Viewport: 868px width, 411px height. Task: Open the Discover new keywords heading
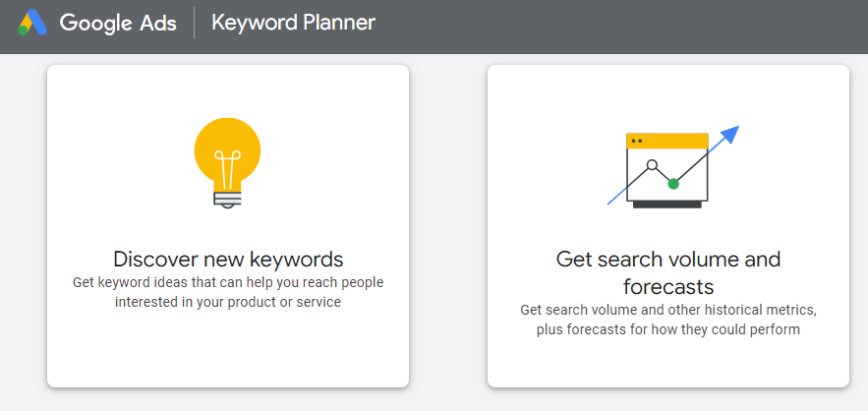228,259
